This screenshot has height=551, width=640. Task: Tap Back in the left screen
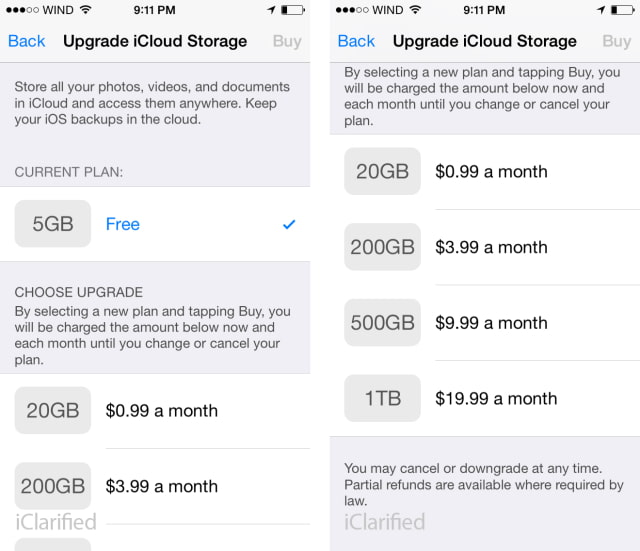27,41
